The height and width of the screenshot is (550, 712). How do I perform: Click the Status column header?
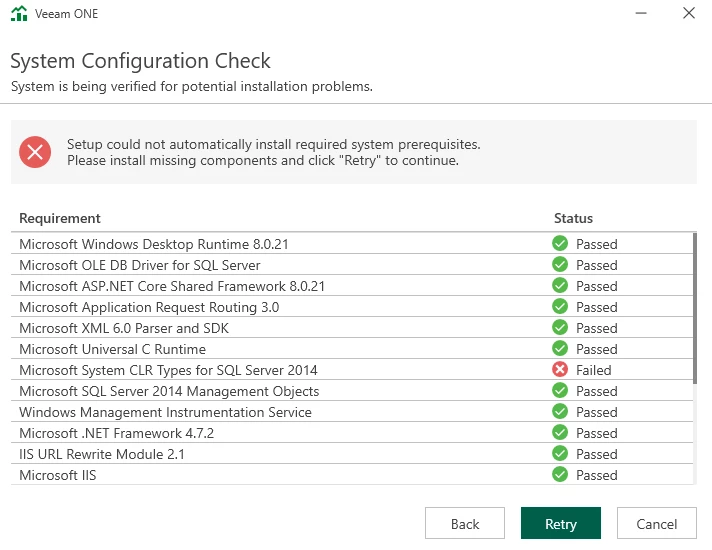coord(573,218)
